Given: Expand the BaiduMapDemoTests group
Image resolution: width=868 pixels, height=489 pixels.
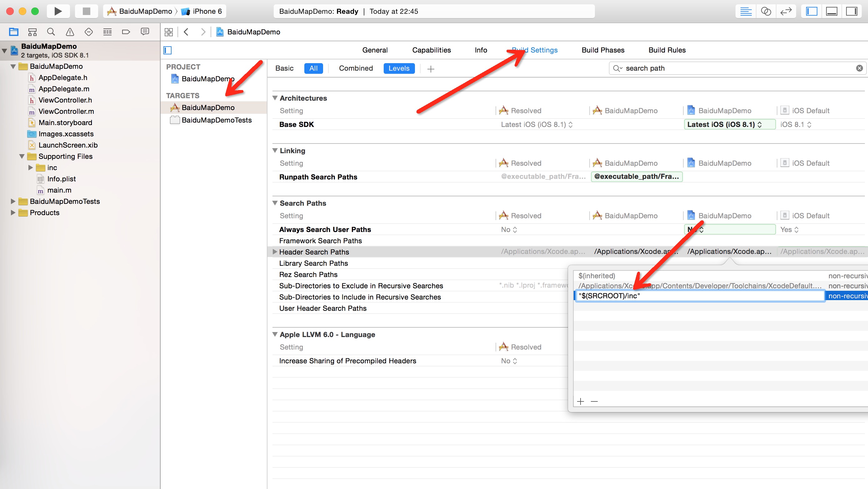Looking at the screenshot, I should click(x=13, y=201).
